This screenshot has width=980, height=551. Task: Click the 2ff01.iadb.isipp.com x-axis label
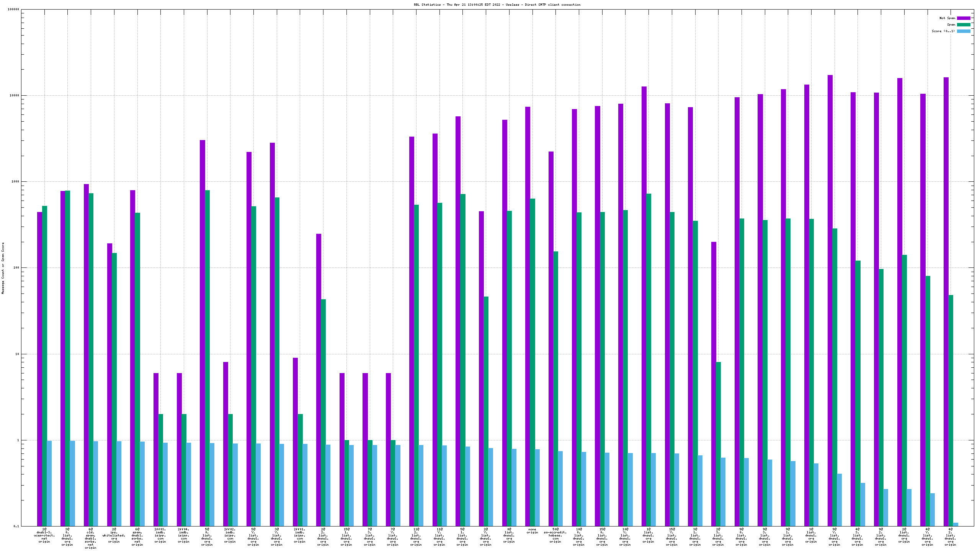[300, 535]
